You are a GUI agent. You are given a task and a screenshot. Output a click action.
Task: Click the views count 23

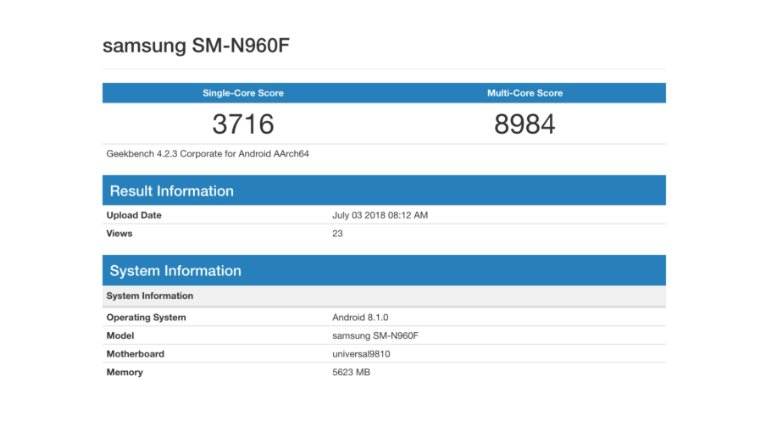pyautogui.click(x=337, y=233)
